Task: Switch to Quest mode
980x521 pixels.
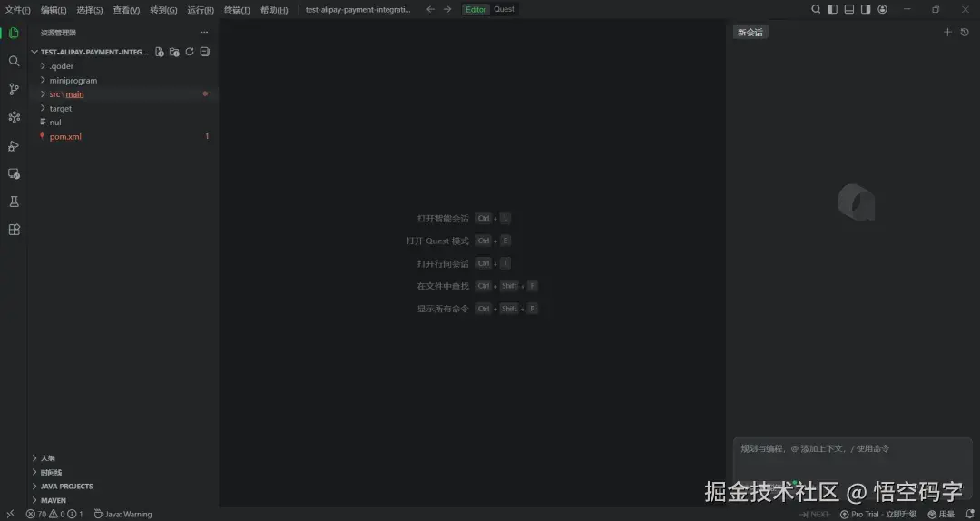Action: pos(504,9)
